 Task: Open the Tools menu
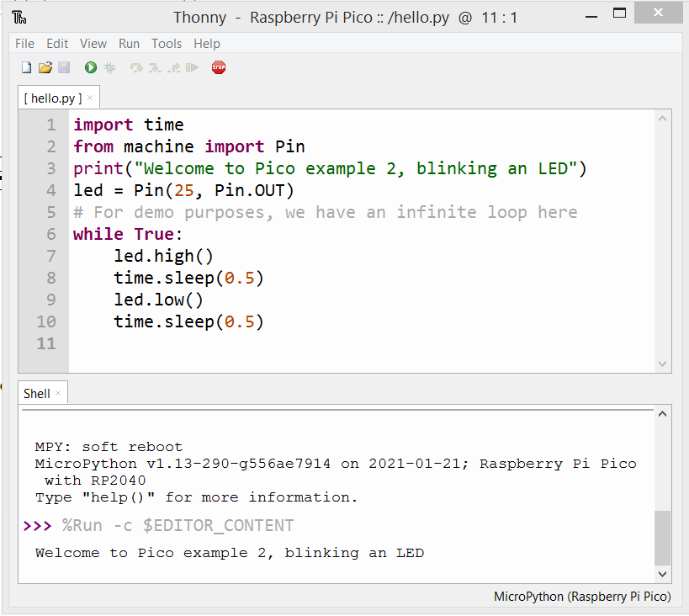167,44
